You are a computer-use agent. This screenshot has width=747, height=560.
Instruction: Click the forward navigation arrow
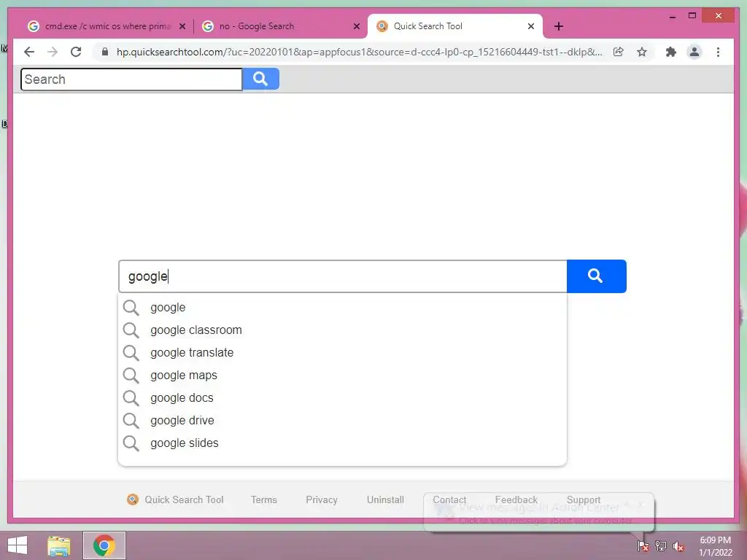click(53, 52)
